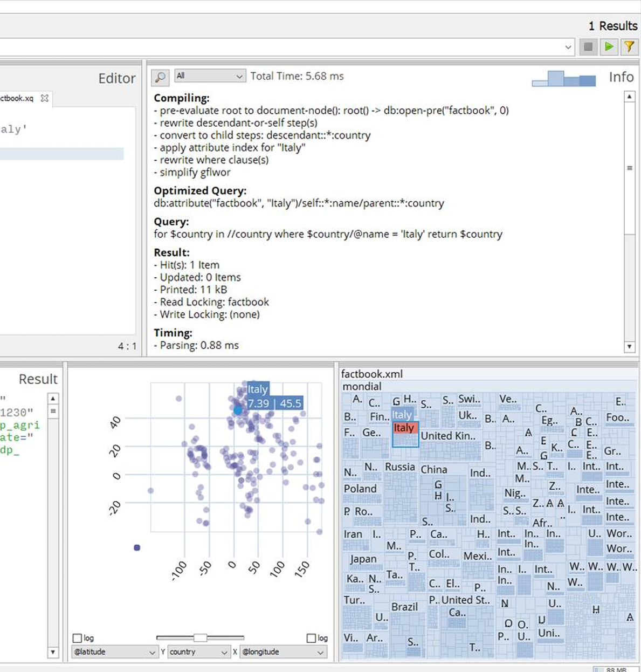
Task: Click the Info panel scroll-down arrow
Action: tap(629, 346)
